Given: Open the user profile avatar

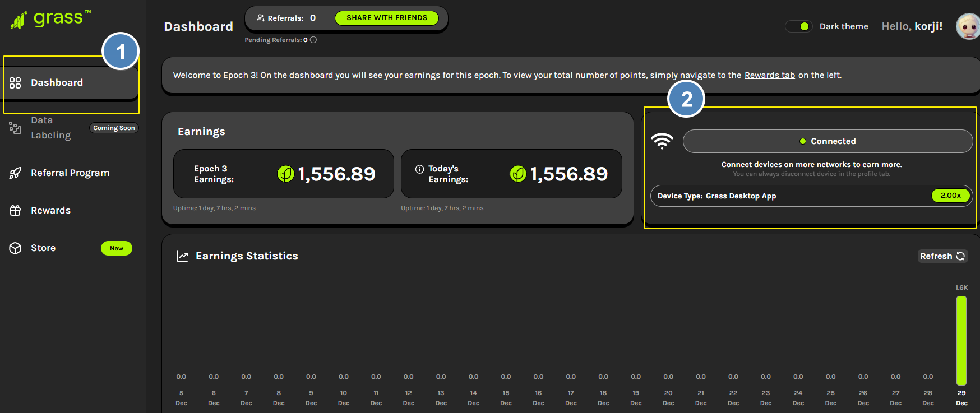Looking at the screenshot, I should pyautogui.click(x=968, y=26).
